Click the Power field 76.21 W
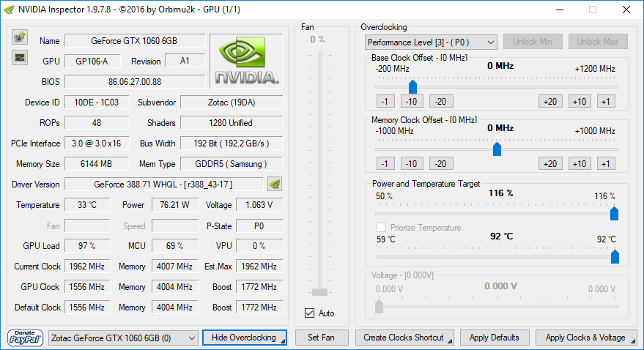Viewport: 644px width, 350px height. [175, 205]
